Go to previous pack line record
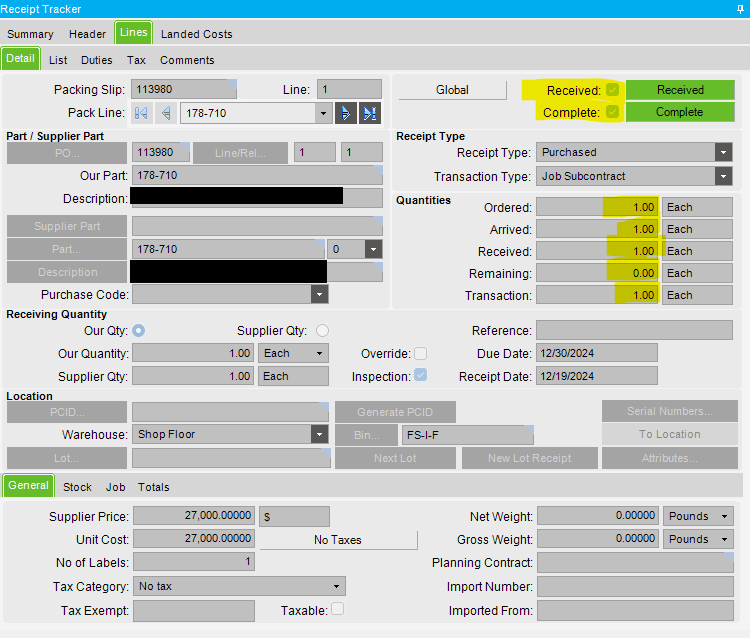 166,113
